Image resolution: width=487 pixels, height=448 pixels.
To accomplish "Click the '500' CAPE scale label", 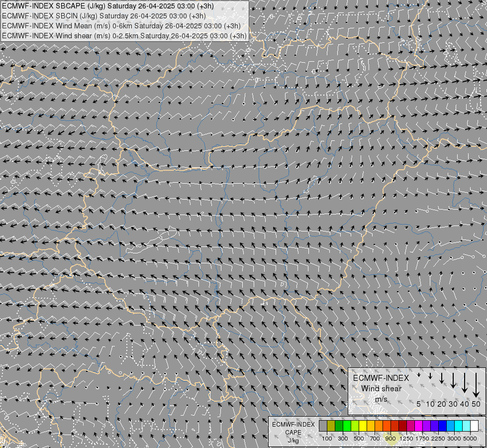I will tap(359, 439).
